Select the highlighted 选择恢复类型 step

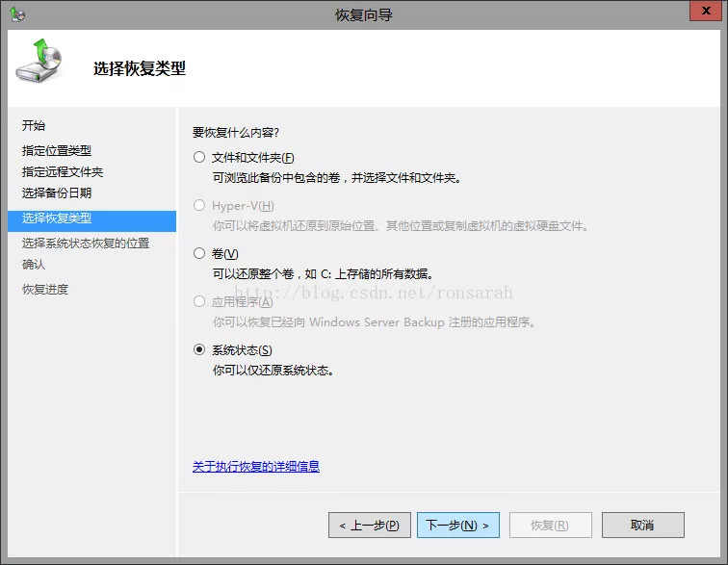coord(57,218)
